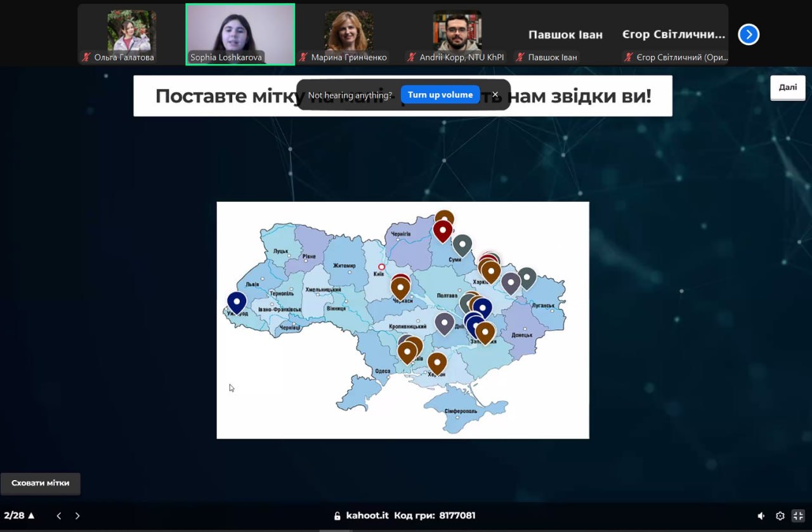Click the brown pin at Запоріжжя
The height and width of the screenshot is (532, 812).
coord(485,333)
